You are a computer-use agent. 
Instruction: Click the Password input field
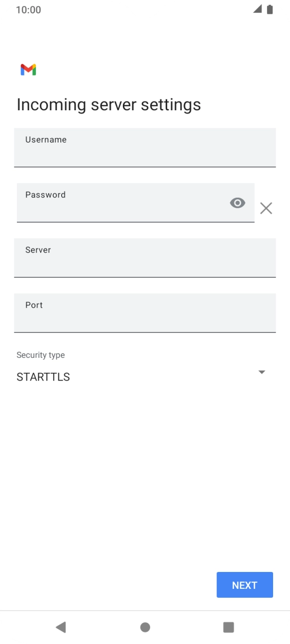(124, 203)
